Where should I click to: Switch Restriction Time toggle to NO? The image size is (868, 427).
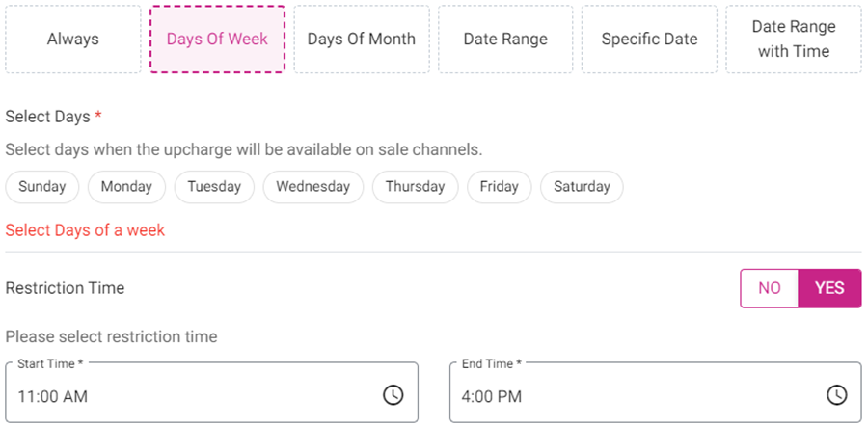[770, 288]
